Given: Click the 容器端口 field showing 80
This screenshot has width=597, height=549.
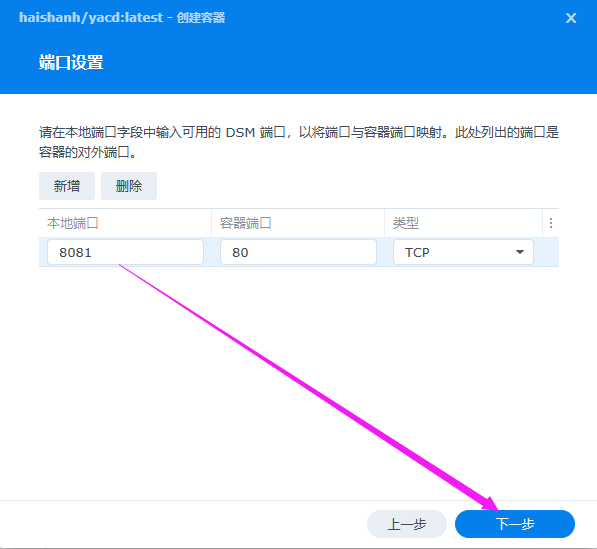Looking at the screenshot, I should (x=298, y=252).
